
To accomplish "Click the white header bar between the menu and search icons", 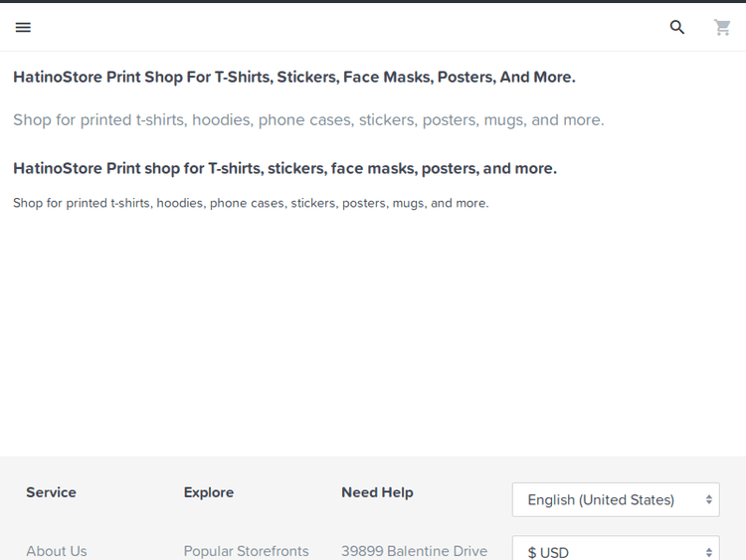I will point(348,28).
